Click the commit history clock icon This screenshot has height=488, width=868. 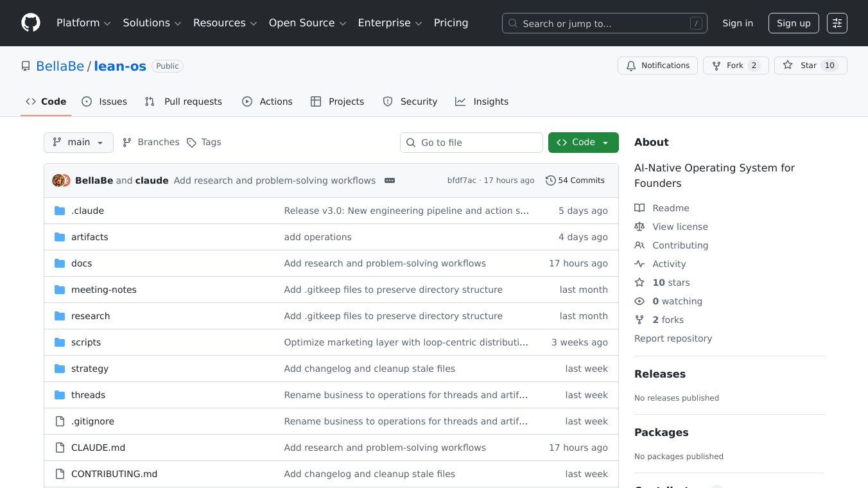pyautogui.click(x=550, y=180)
